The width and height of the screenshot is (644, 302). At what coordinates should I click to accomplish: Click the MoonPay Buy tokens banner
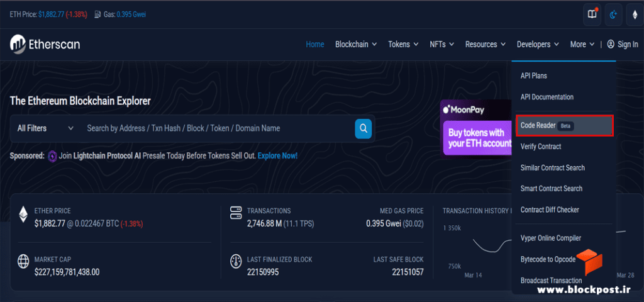pyautogui.click(x=475, y=128)
